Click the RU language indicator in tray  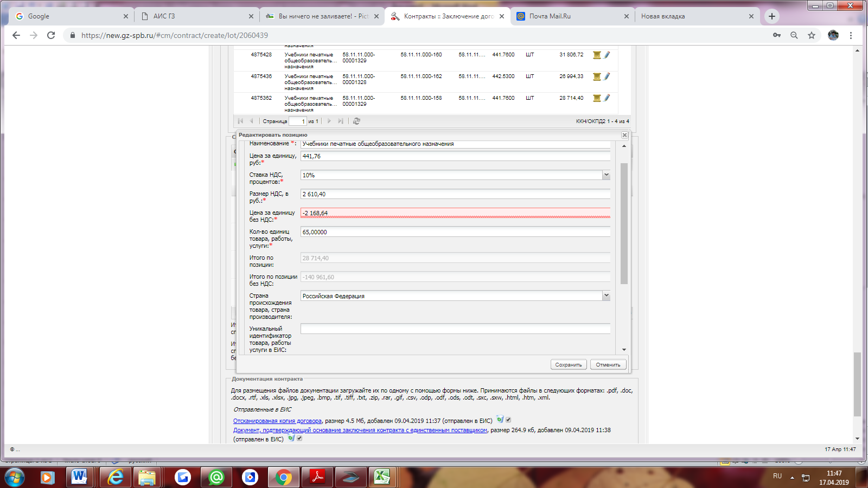777,476
